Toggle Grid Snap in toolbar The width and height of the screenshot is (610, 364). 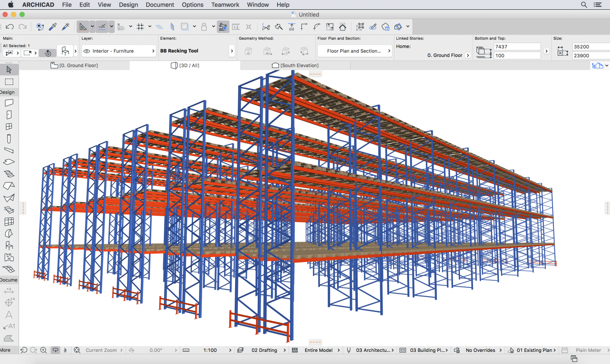140,27
